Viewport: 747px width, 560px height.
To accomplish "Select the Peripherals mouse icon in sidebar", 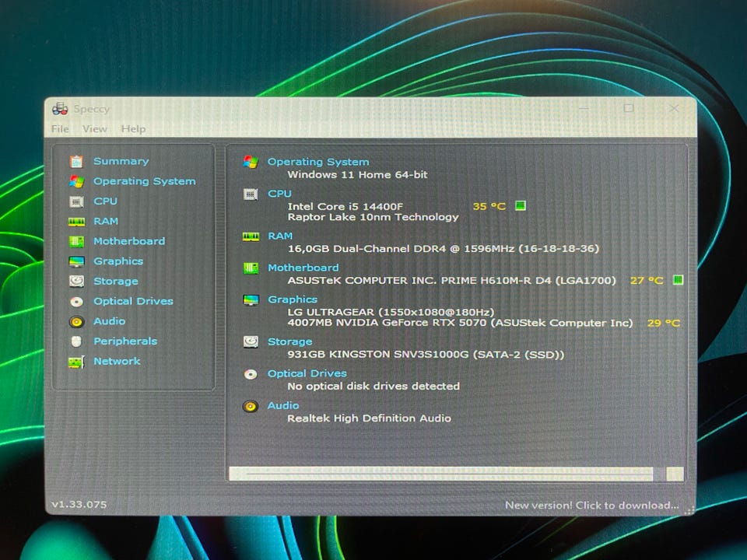I will click(x=76, y=341).
